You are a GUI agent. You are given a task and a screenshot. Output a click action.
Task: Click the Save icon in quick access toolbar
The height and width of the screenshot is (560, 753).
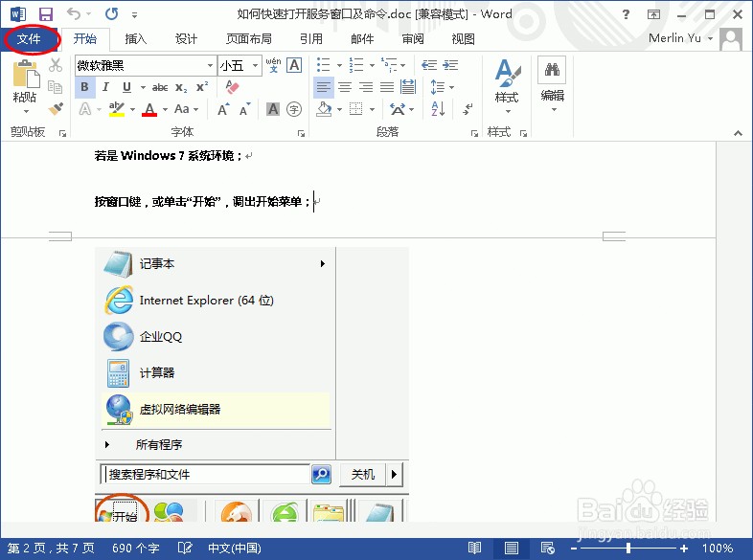pos(46,14)
